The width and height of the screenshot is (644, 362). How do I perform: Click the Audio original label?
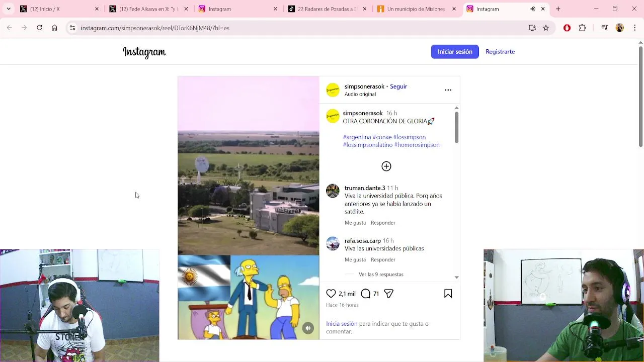tap(360, 94)
